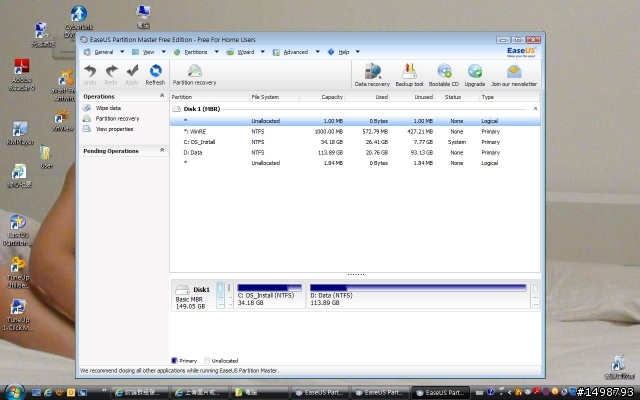Click the Unallocated legend color box
The image size is (640, 400).
207,360
